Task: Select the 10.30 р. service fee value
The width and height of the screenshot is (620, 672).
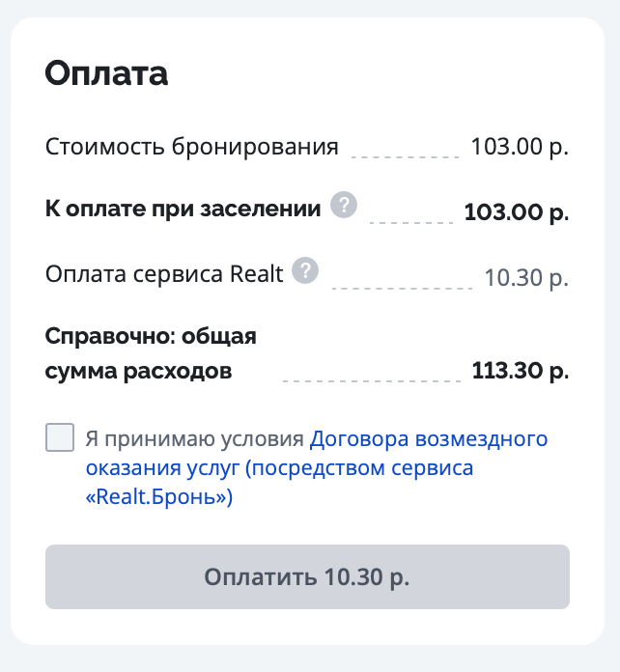Action: (x=525, y=278)
